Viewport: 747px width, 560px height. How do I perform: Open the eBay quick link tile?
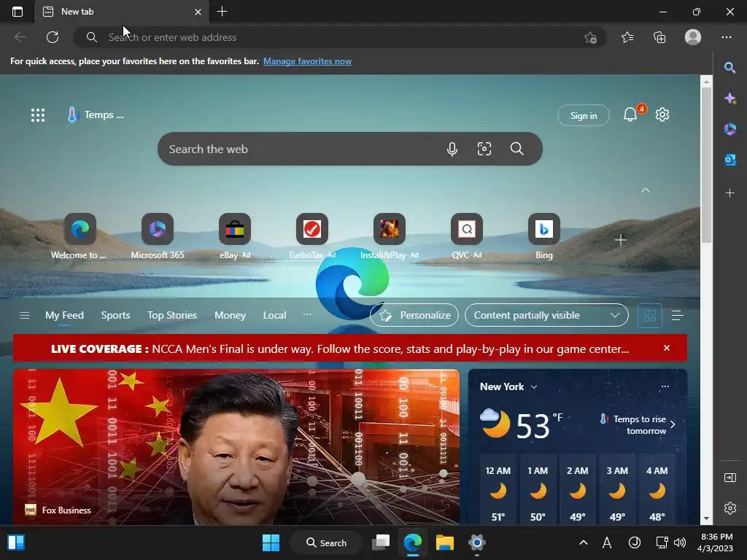[x=234, y=237]
